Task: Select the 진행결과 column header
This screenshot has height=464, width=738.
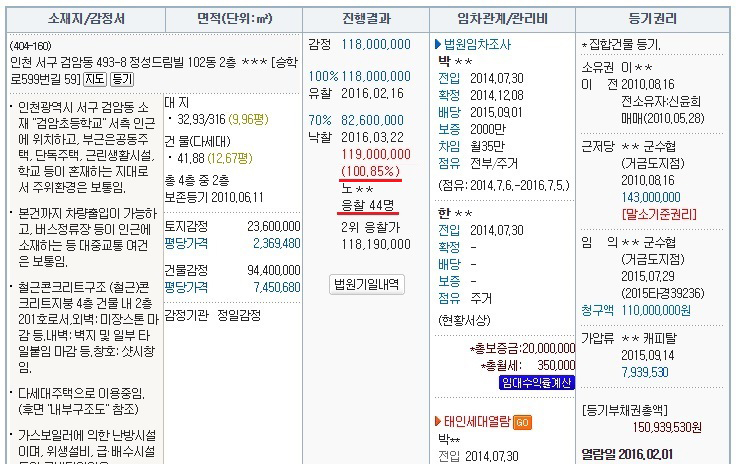Action: (366, 19)
